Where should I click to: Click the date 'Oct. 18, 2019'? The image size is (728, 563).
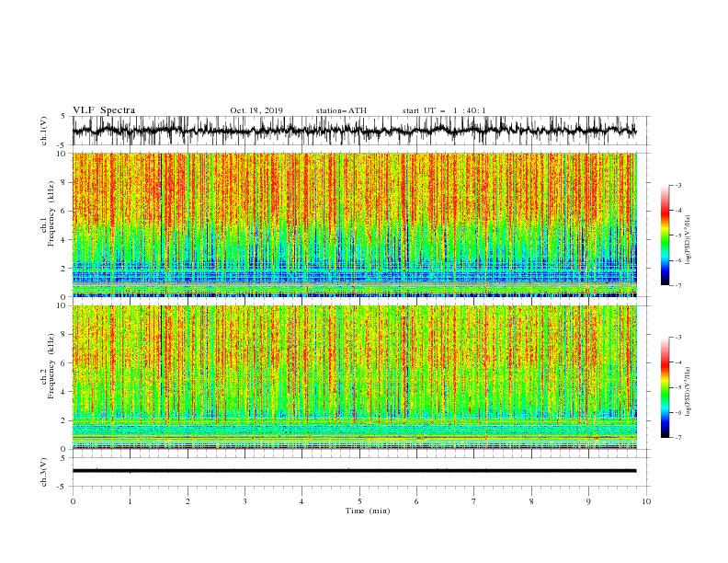point(256,110)
